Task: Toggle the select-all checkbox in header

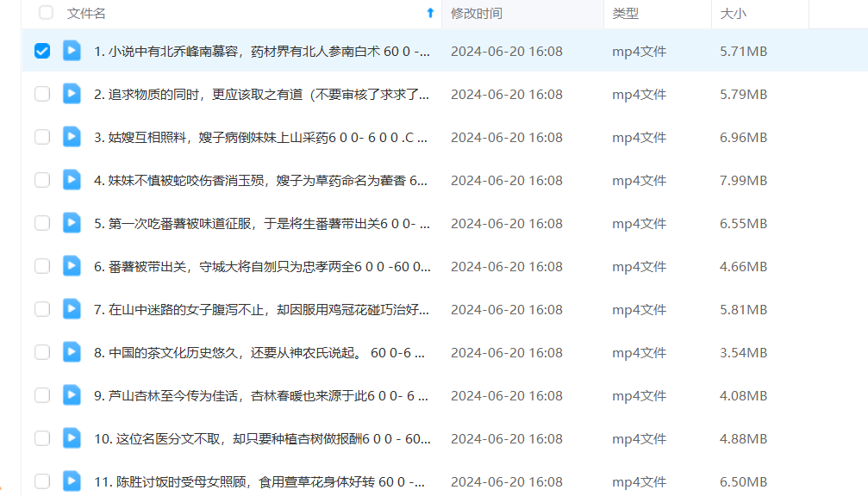Action: (47, 13)
